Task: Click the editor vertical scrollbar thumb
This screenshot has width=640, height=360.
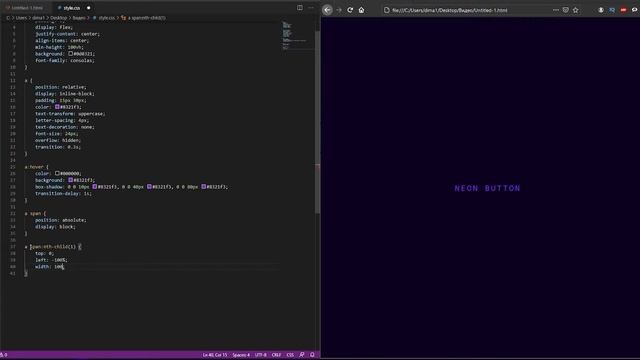Action: tap(317, 122)
